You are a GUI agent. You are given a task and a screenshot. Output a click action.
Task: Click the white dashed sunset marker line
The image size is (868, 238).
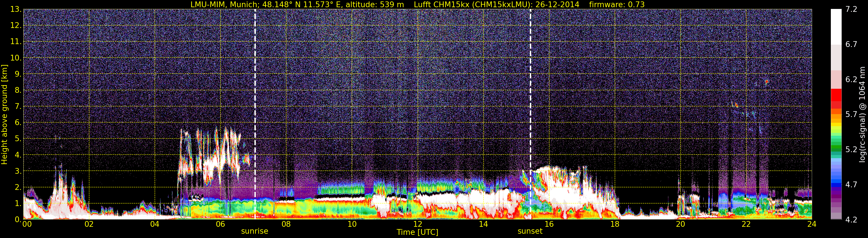coord(530,114)
